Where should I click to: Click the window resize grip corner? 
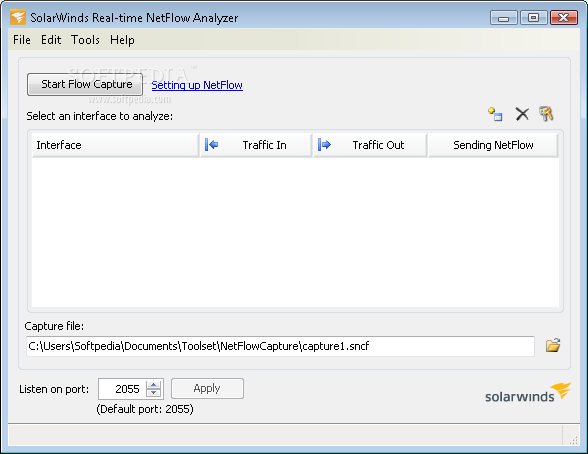point(573,440)
